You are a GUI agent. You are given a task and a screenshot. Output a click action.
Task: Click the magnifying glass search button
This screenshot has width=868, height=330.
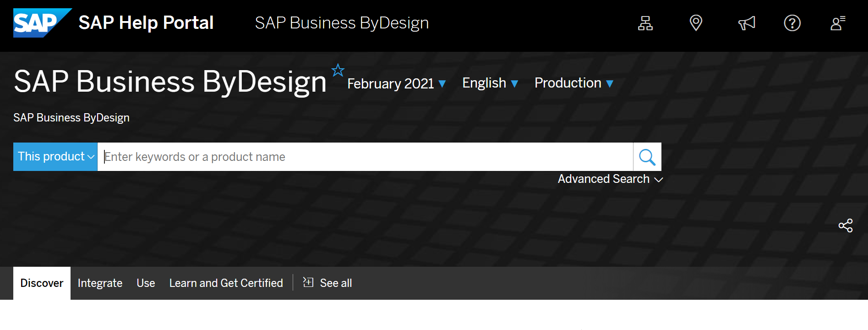pyautogui.click(x=647, y=157)
